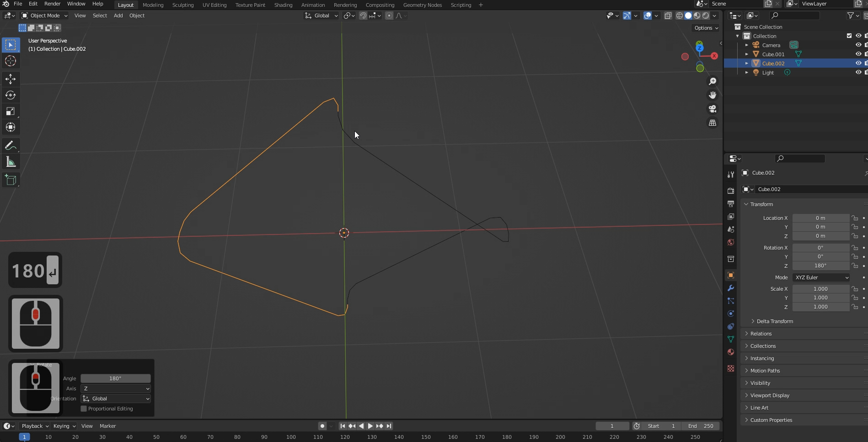The image size is (868, 442).
Task: Hide Cube.001 with eye icon
Action: 858,54
